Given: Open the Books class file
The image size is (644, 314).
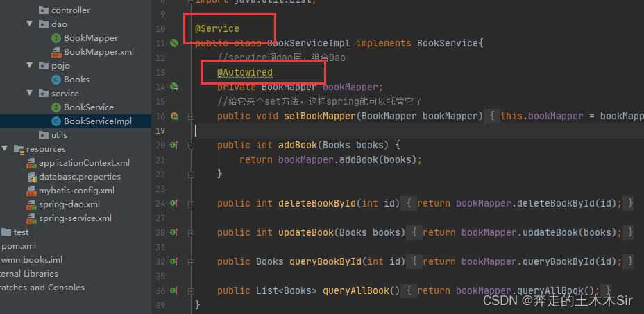Looking at the screenshot, I should pyautogui.click(x=76, y=80).
